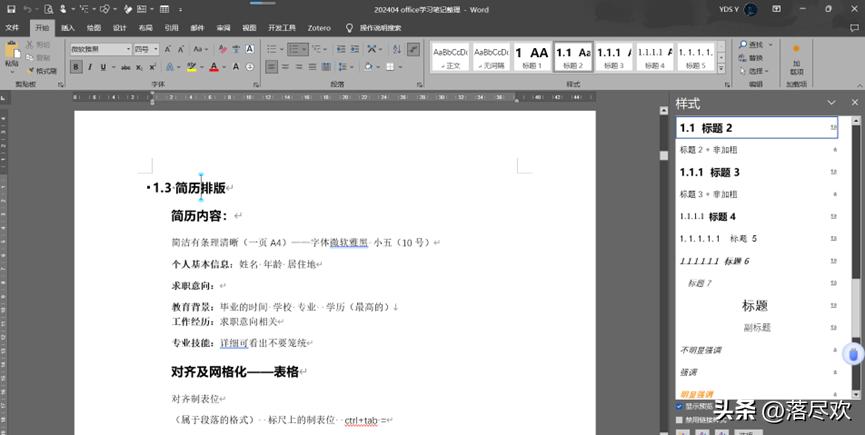Viewport: 865px width, 435px height.
Task: Uncheck the 显示预览 checkbox
Action: (680, 407)
